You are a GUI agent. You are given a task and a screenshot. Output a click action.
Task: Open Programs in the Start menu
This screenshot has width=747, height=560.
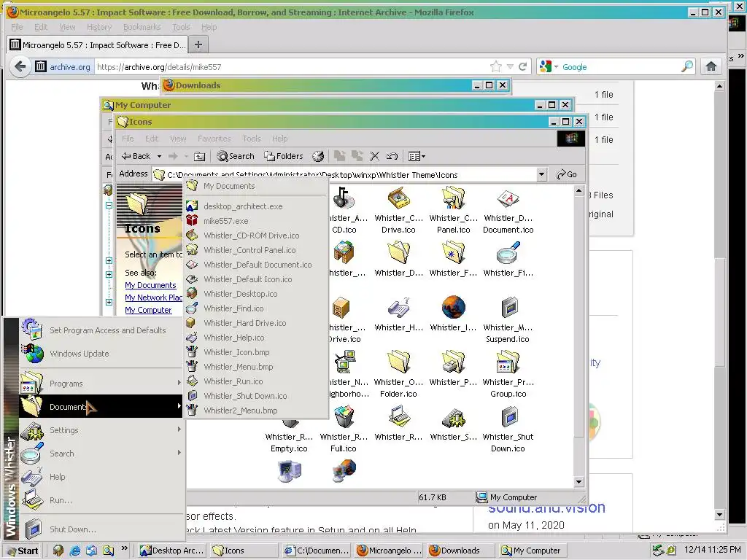pos(101,384)
